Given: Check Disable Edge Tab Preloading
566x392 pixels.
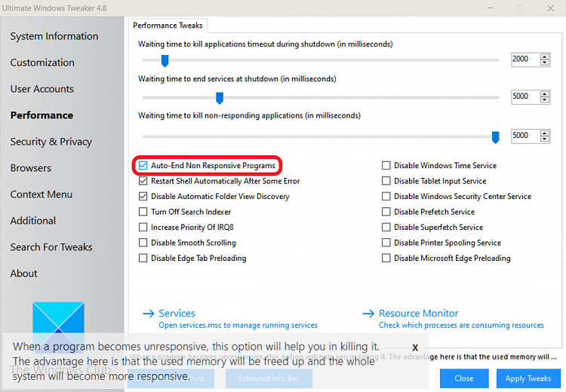Looking at the screenshot, I should click(143, 259).
